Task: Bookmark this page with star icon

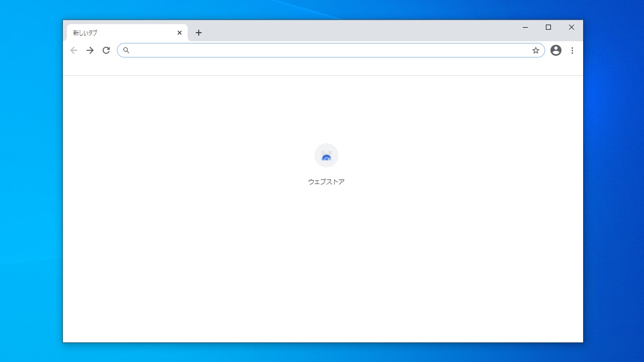Action: pos(536,50)
